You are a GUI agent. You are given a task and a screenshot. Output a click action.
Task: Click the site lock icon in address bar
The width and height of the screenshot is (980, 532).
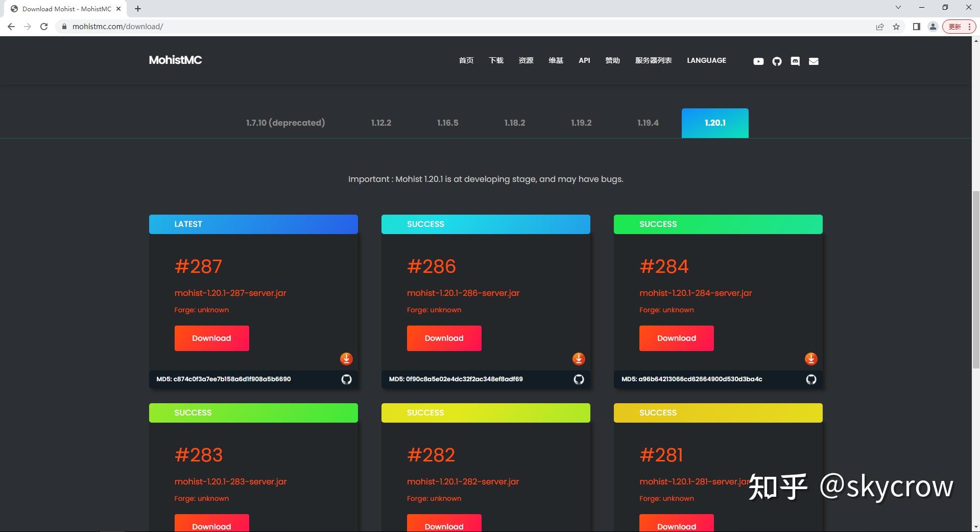pyautogui.click(x=64, y=27)
